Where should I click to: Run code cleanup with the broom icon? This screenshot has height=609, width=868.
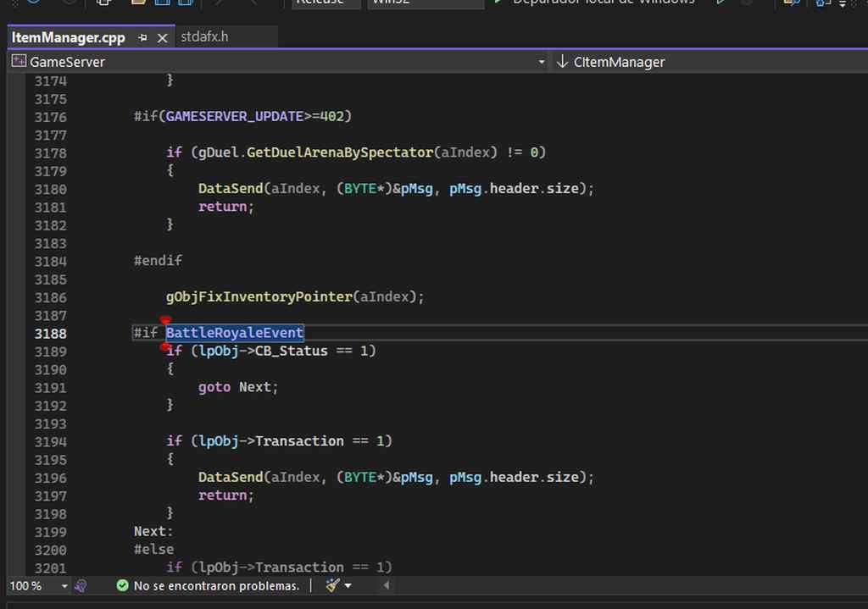(332, 585)
